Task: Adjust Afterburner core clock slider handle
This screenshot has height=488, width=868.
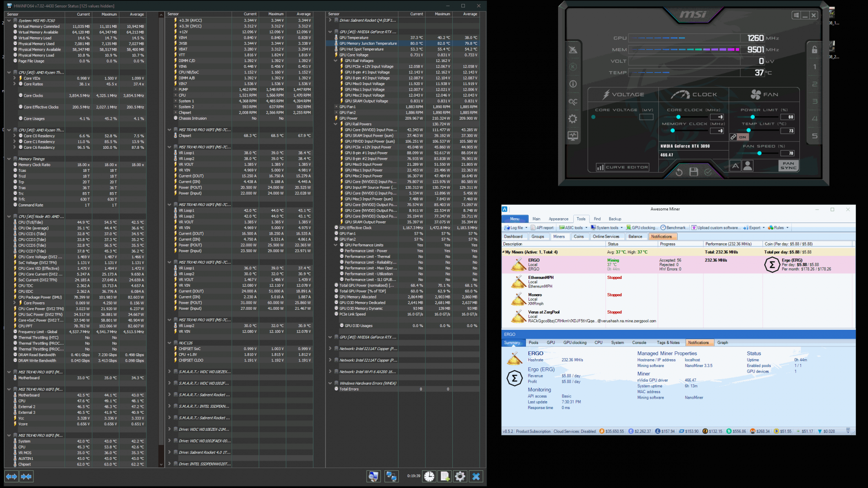Action: click(678, 117)
